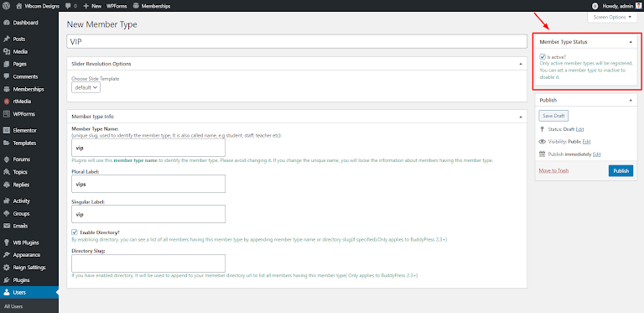This screenshot has height=313, width=644.
Task: Click the Users person icon
Action: tap(6, 293)
